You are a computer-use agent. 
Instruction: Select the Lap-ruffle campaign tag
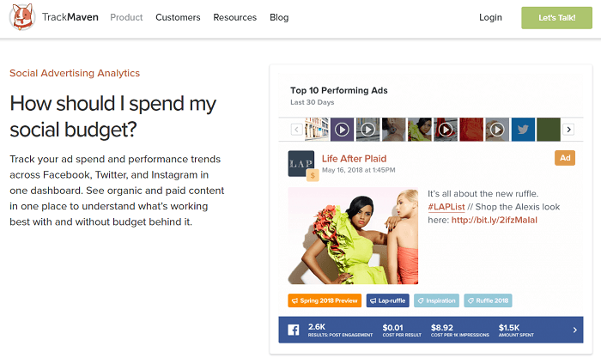387,300
